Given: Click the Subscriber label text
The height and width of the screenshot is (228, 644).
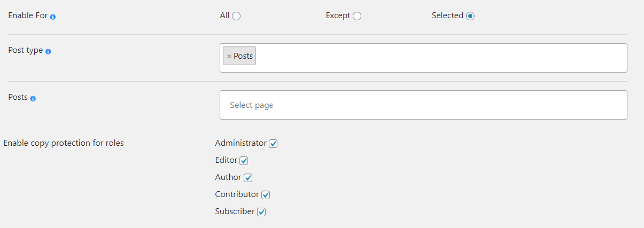Looking at the screenshot, I should pos(235,211).
